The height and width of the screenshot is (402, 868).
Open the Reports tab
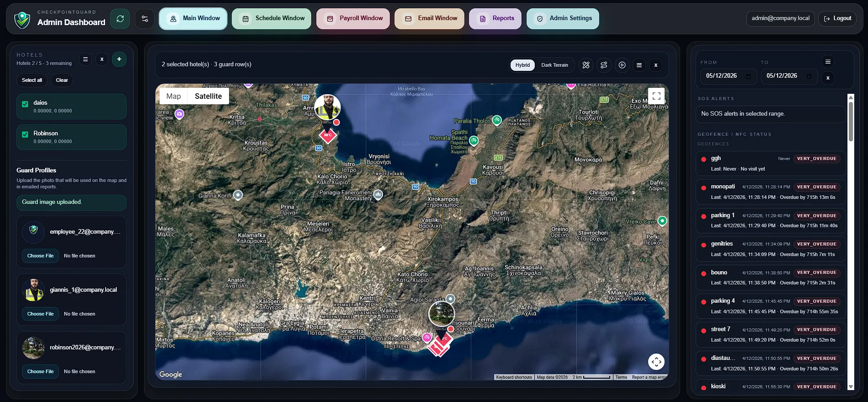point(495,19)
